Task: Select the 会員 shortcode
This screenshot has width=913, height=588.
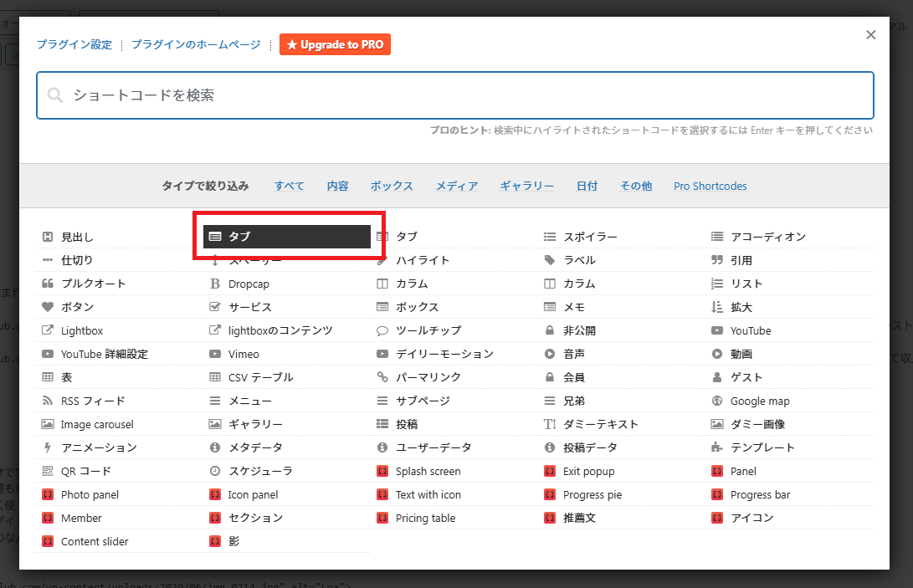Action: [622, 377]
